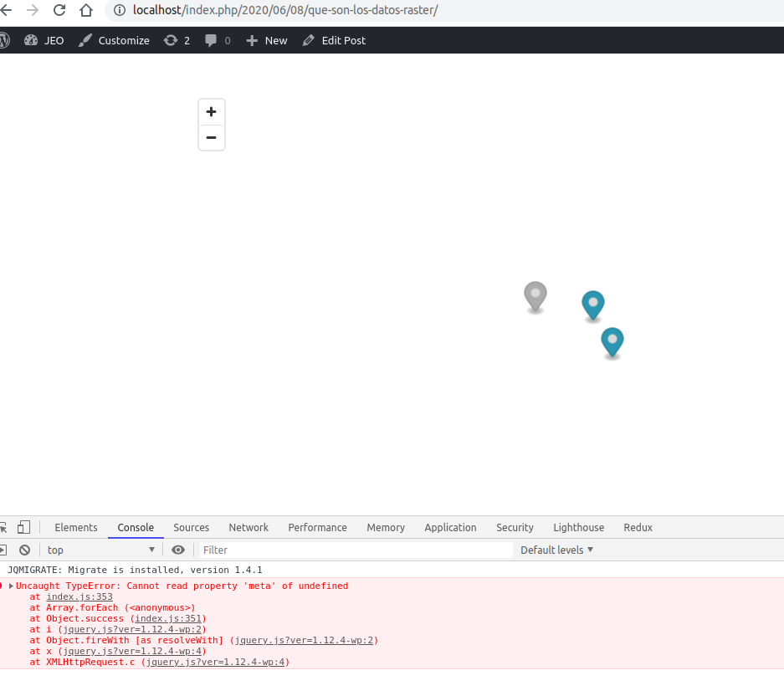Reload the page with the refresh icon
Screen dimensions: 784x691
click(x=59, y=10)
